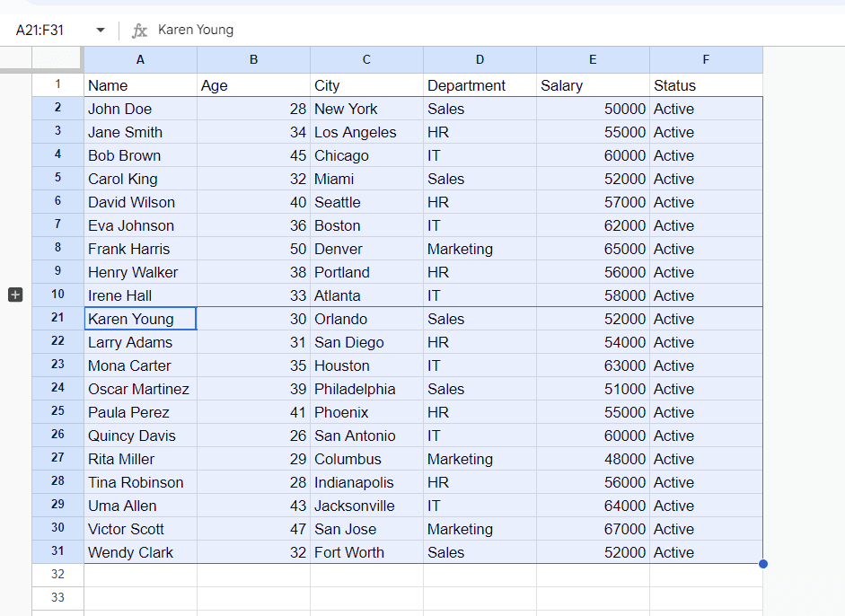The width and height of the screenshot is (845, 616).
Task: Click the plus icon in the left margin
Action: (x=14, y=294)
